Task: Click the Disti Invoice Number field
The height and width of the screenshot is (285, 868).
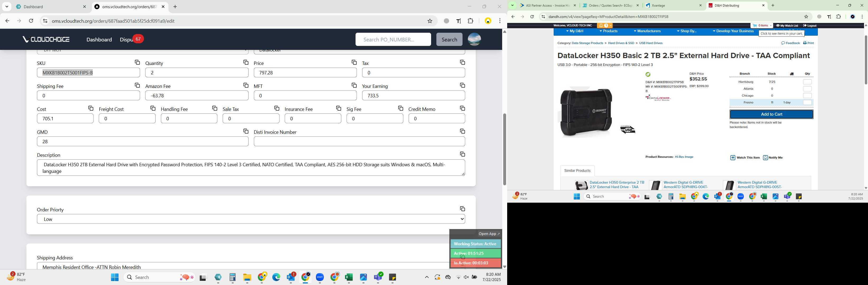Action: (359, 141)
